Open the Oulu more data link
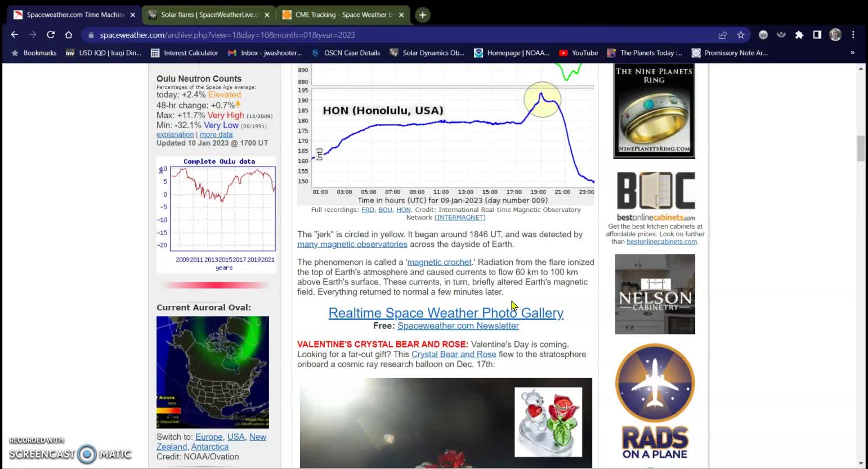Viewport: 868px width, 469px height. 216,134
